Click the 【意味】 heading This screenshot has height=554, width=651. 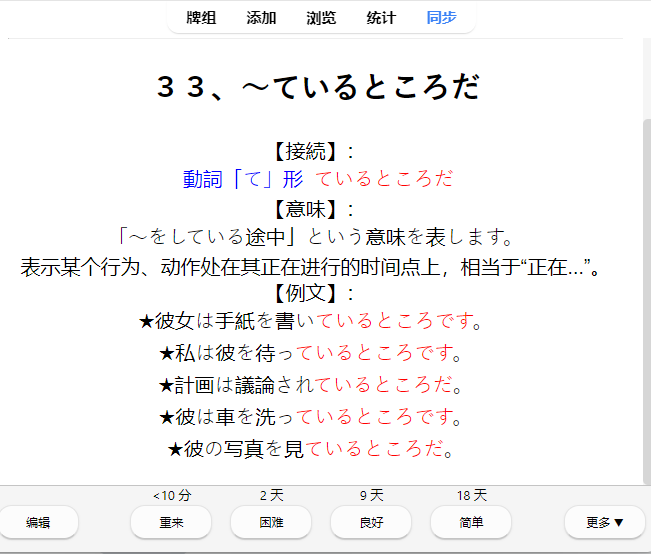pos(314,209)
